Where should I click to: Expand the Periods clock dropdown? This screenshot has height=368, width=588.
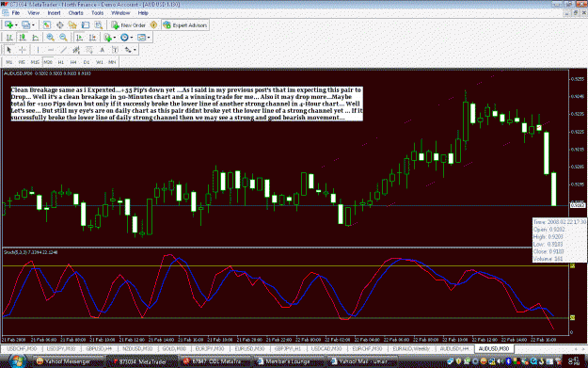[x=132, y=38]
